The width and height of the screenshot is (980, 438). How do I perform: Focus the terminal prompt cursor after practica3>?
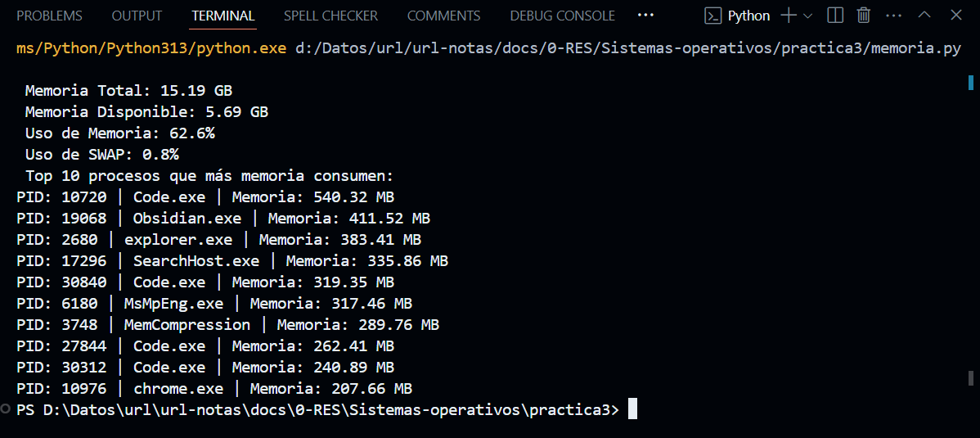[632, 409]
